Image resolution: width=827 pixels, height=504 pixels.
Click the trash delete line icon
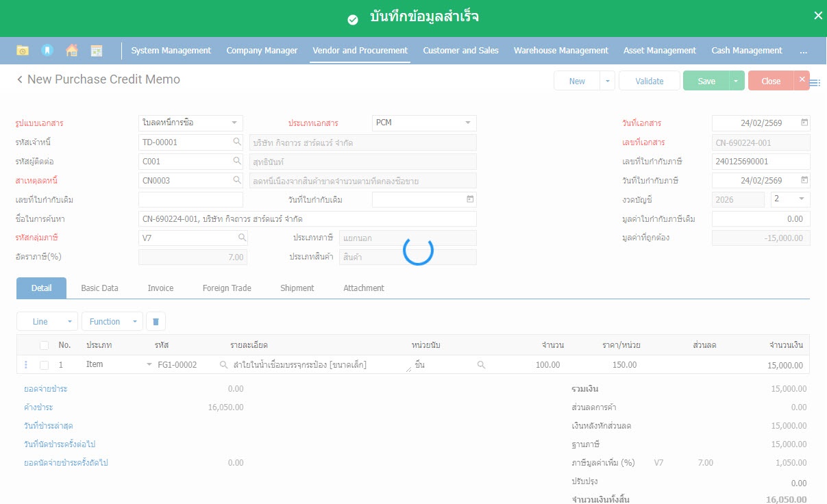click(156, 322)
